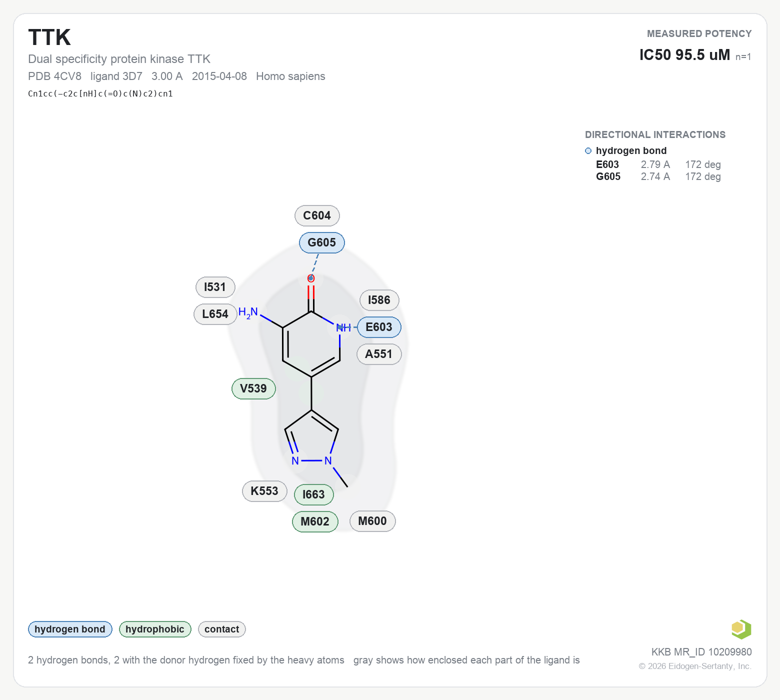Click the 2.74 A distance value
This screenshot has height=700, width=780.
click(655, 176)
